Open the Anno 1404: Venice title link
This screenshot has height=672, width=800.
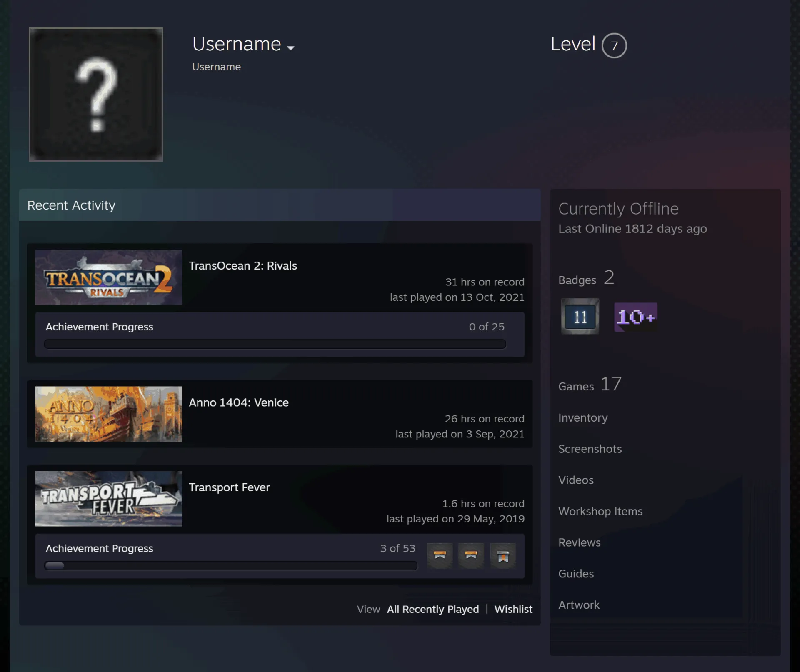pos(239,402)
